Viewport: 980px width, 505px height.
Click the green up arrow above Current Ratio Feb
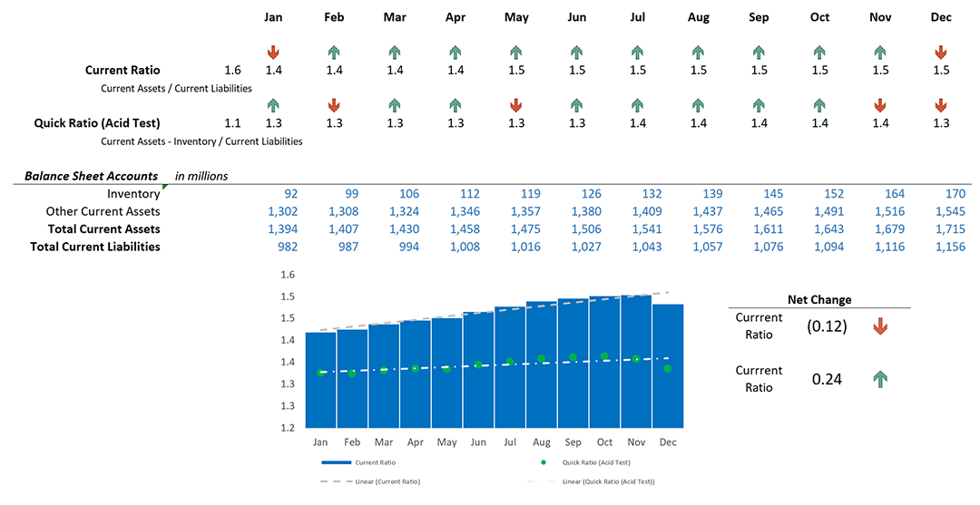point(334,53)
